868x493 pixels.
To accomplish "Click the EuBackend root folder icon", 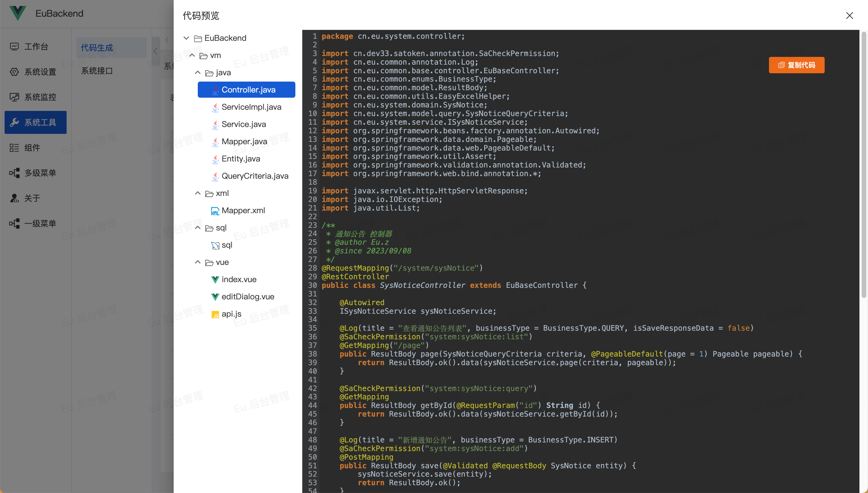I will [198, 38].
